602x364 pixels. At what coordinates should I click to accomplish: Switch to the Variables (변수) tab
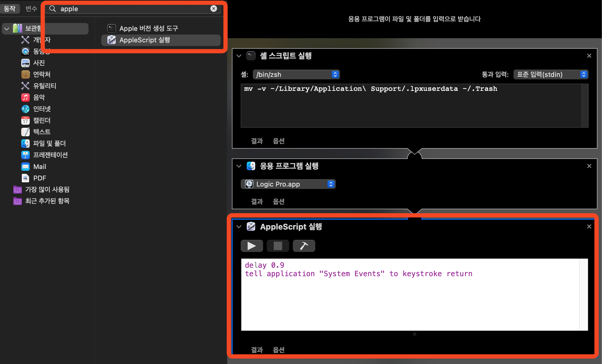pyautogui.click(x=31, y=8)
